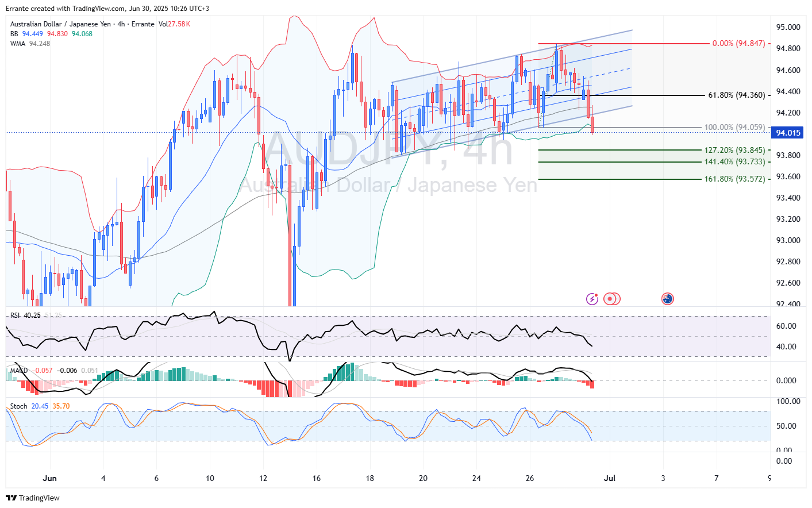The width and height of the screenshot is (812, 508).
Task: Open the red economic event marker
Action: pos(611,299)
